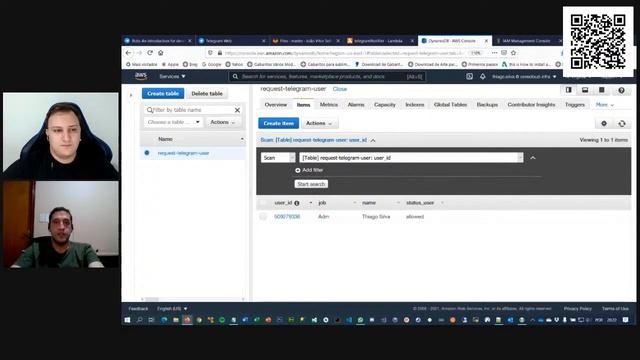Tick the checkbox for item 509079336
This screenshot has height=360, width=640.
pyautogui.click(x=263, y=217)
